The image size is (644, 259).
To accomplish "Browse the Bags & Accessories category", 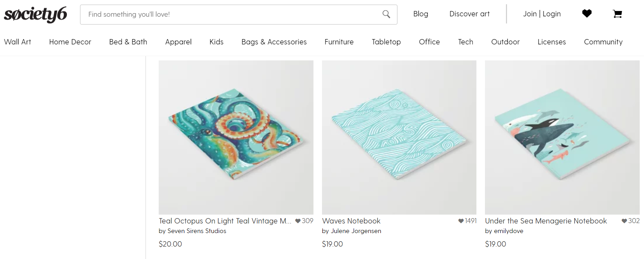I will pos(274,42).
